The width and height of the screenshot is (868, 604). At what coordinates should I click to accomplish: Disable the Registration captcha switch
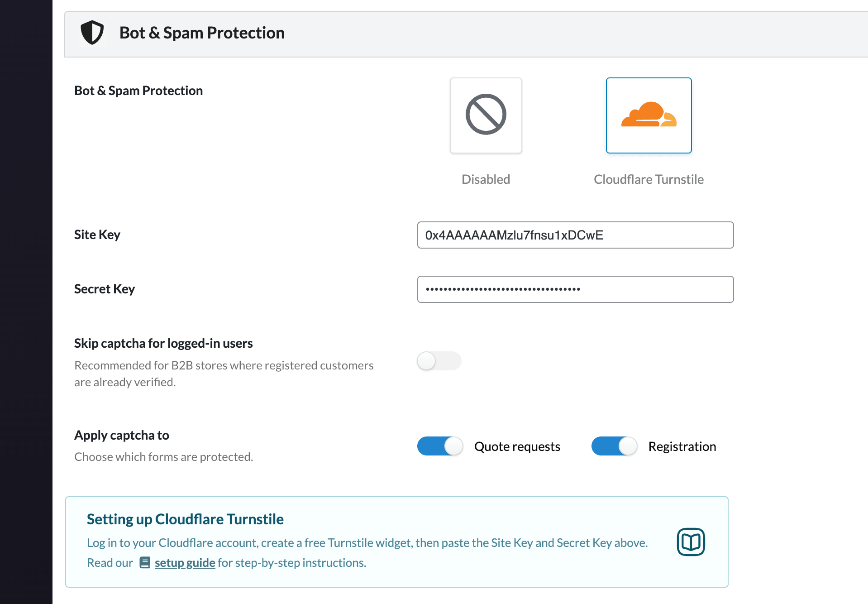614,446
